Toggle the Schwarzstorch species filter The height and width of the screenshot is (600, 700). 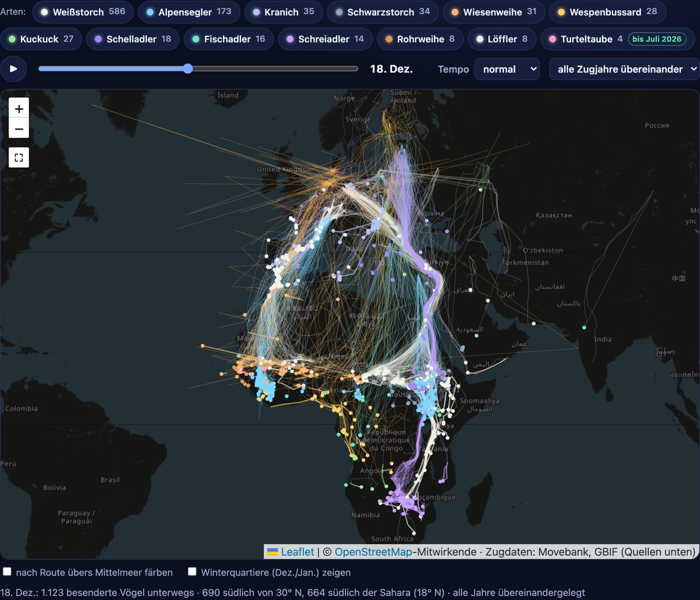click(x=383, y=12)
